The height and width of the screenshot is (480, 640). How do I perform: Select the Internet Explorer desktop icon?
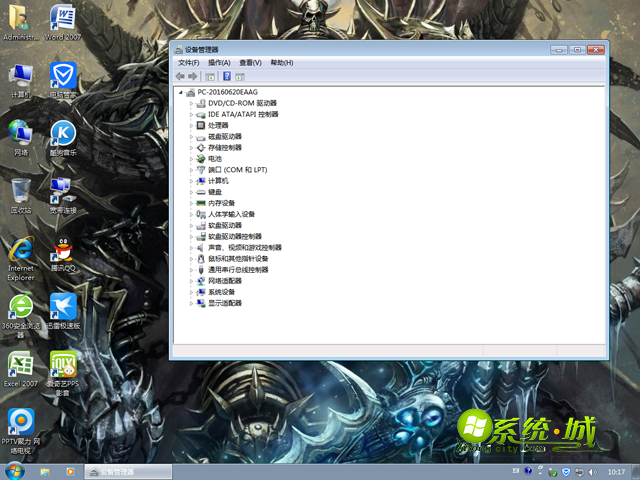coord(20,259)
